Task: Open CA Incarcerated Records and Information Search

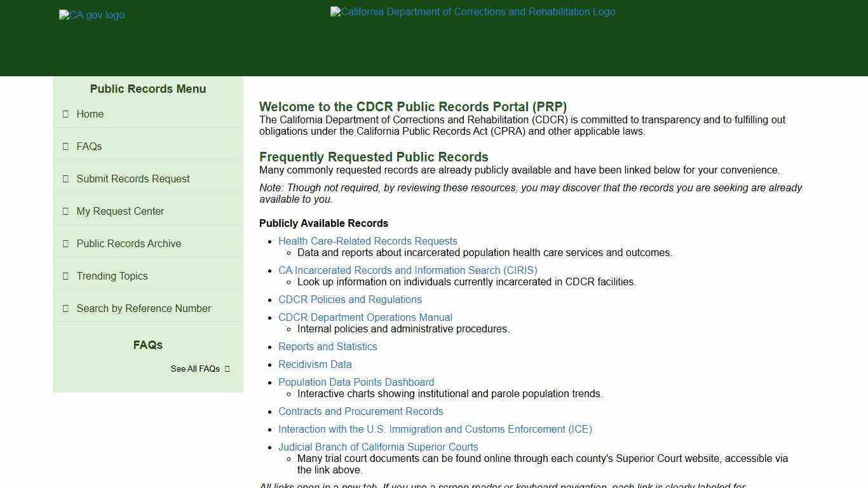Action: pos(407,270)
